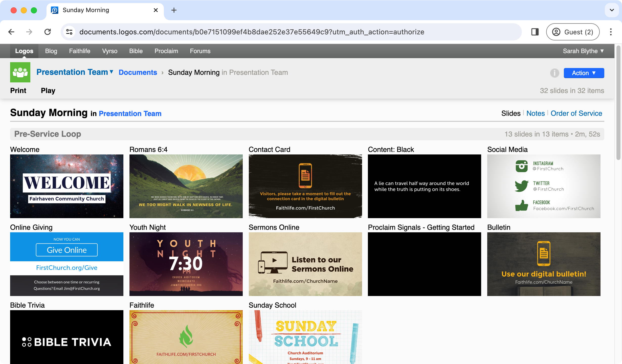Open a new browser tab

(x=174, y=10)
